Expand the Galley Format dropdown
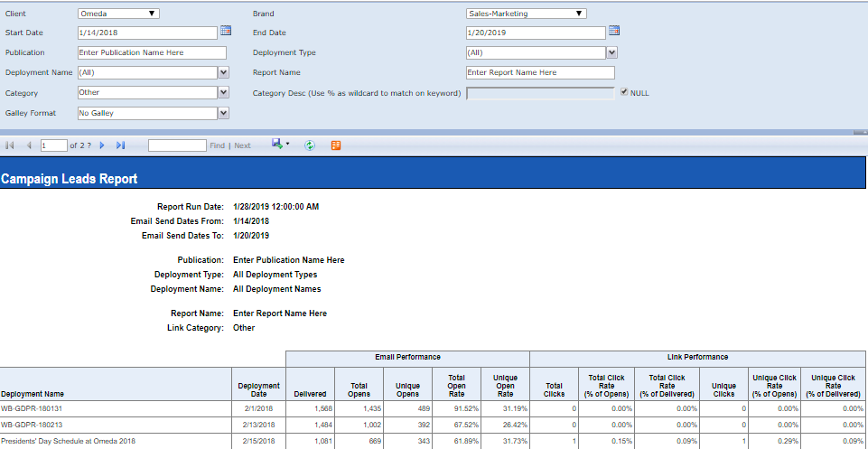 click(223, 113)
